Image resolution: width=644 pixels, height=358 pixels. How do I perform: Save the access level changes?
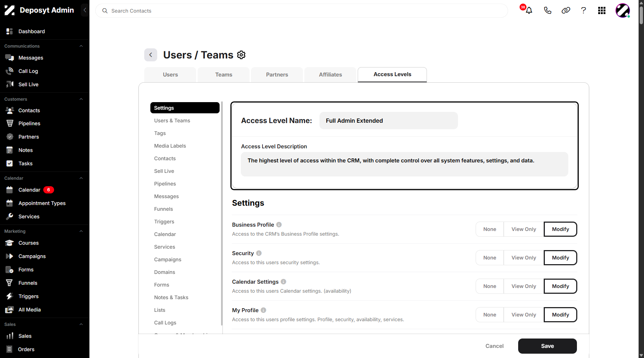click(x=547, y=346)
